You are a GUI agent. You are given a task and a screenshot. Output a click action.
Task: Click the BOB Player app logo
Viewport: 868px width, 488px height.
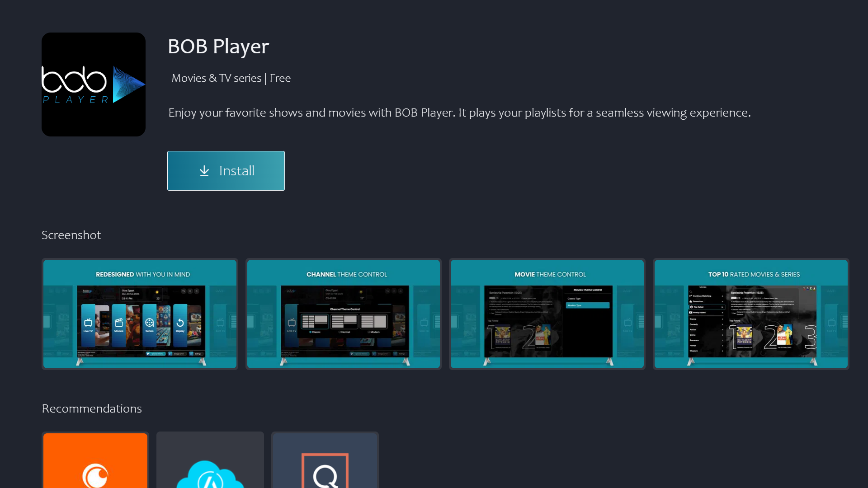[x=93, y=84]
